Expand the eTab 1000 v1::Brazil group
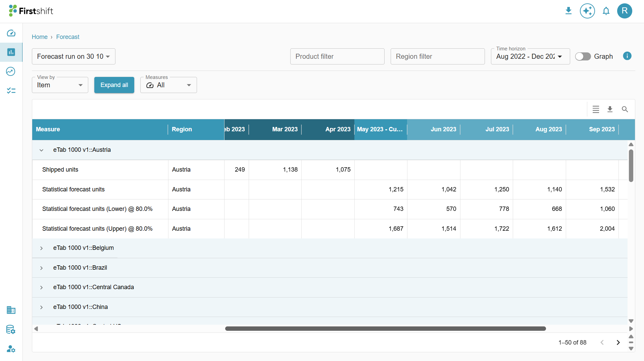This screenshot has height=361, width=644. pyautogui.click(x=41, y=268)
